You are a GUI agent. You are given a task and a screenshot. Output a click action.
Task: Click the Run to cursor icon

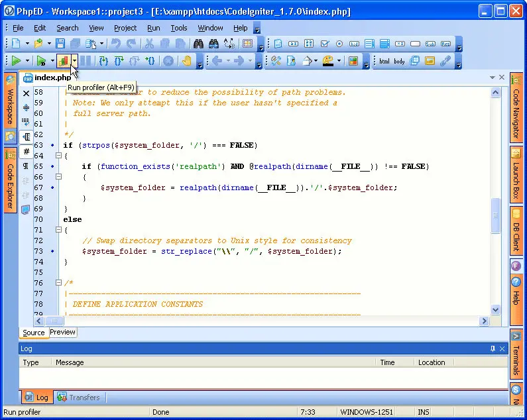point(150,61)
